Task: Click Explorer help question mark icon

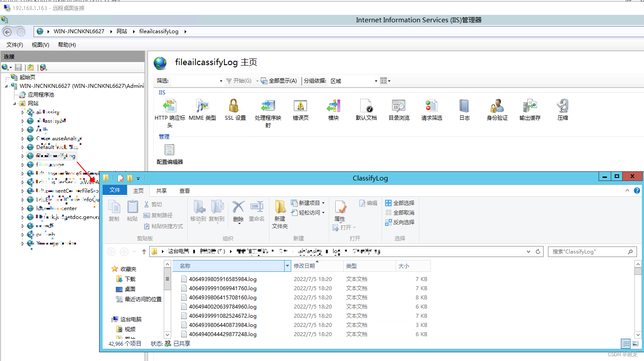Action: pos(637,191)
